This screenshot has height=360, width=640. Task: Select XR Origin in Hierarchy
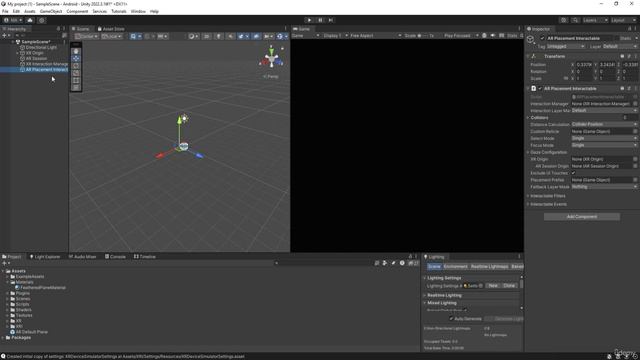coord(34,53)
